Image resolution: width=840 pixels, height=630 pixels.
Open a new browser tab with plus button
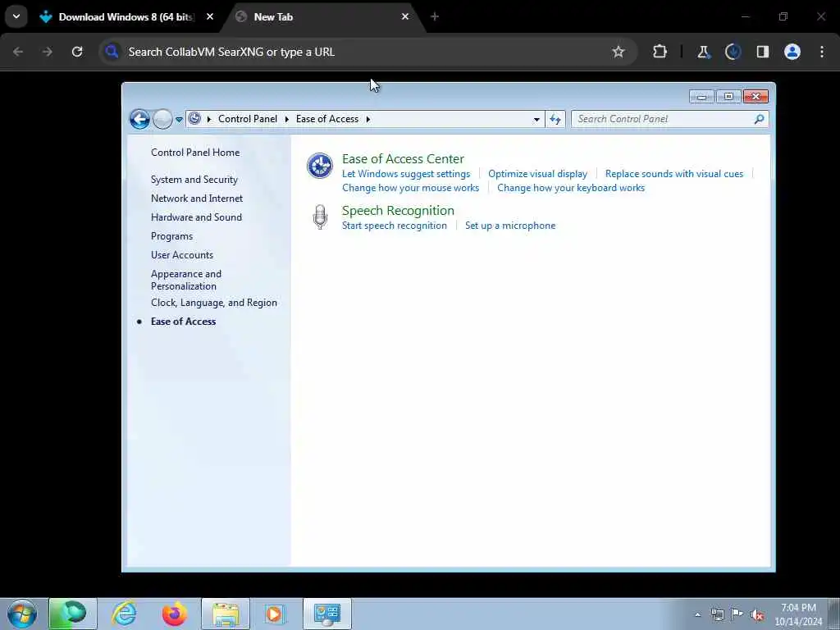point(435,16)
